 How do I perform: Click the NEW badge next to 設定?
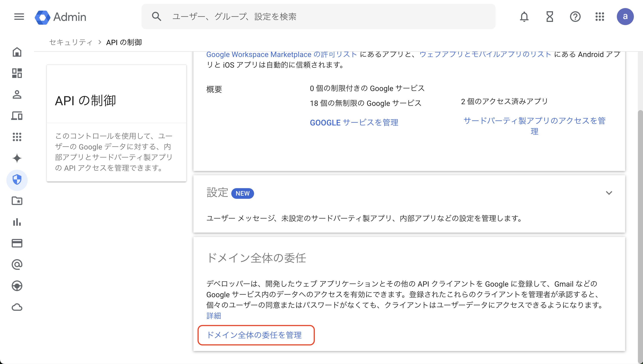click(x=242, y=193)
